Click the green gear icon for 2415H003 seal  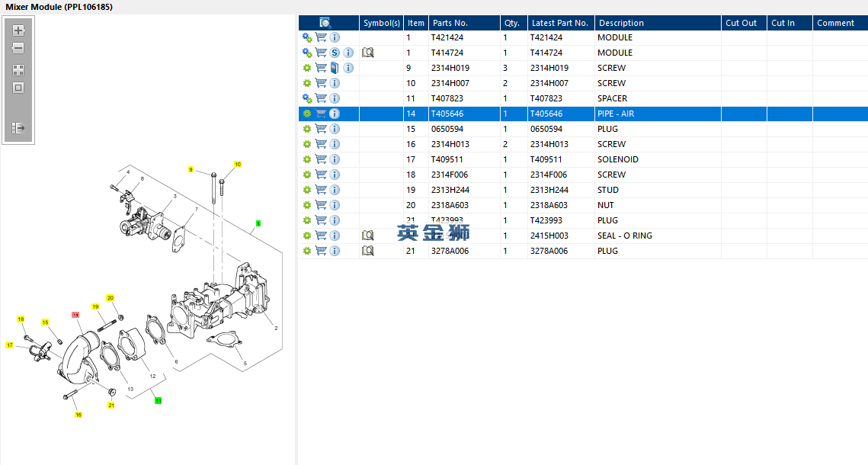(x=306, y=236)
